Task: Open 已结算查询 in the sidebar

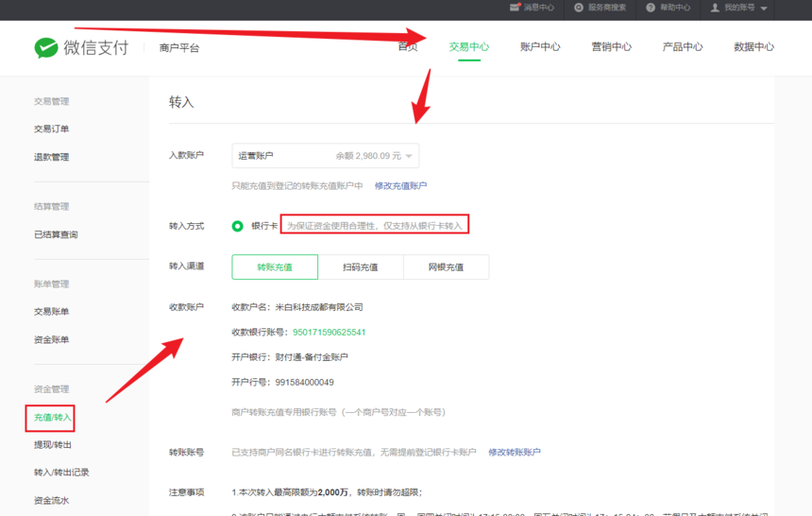Action: click(x=56, y=234)
